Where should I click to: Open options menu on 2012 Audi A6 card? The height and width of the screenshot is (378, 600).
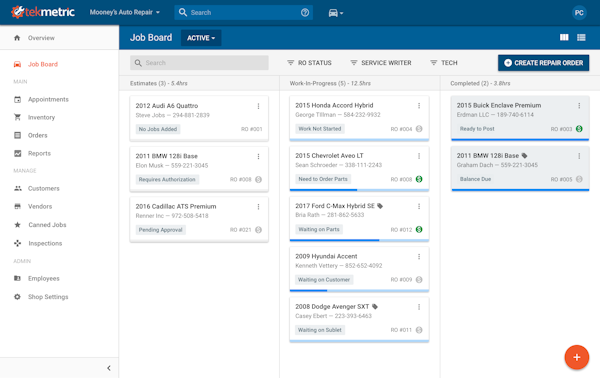pos(258,106)
